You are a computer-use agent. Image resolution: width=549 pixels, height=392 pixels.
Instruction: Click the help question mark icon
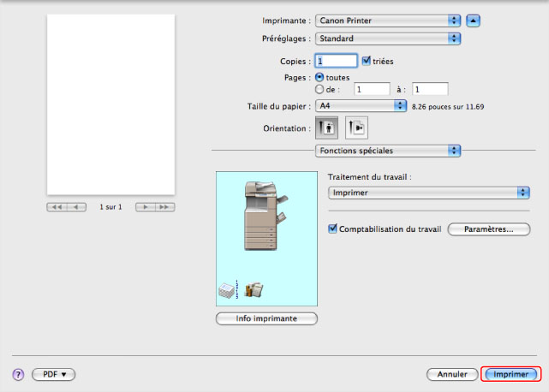17,375
